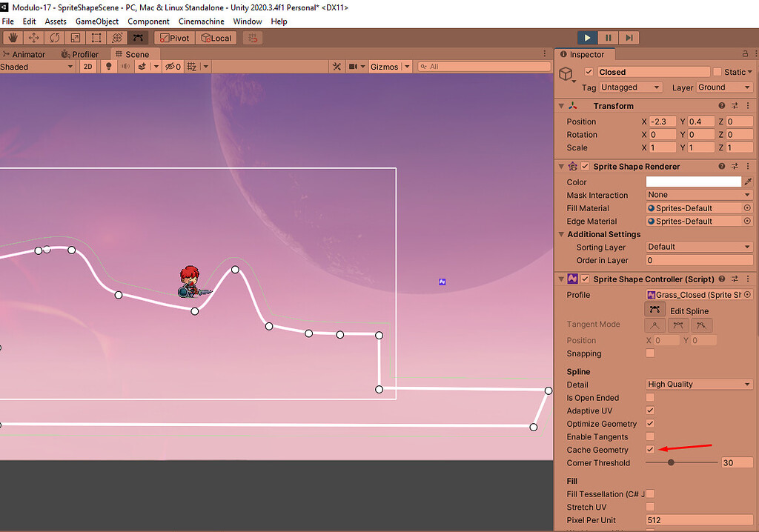The image size is (759, 532).
Task: Enable Is Open Ended
Action: tap(650, 397)
